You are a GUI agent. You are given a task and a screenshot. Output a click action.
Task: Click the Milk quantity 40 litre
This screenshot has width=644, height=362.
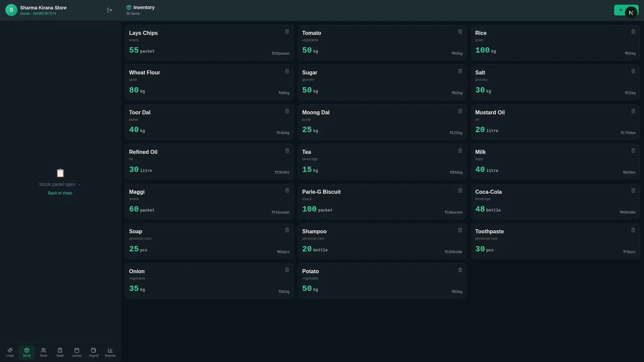pyautogui.click(x=487, y=170)
